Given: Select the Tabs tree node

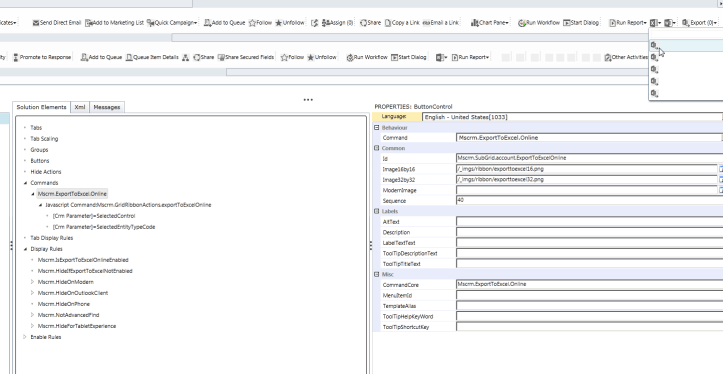Looking at the screenshot, I should tap(36, 128).
